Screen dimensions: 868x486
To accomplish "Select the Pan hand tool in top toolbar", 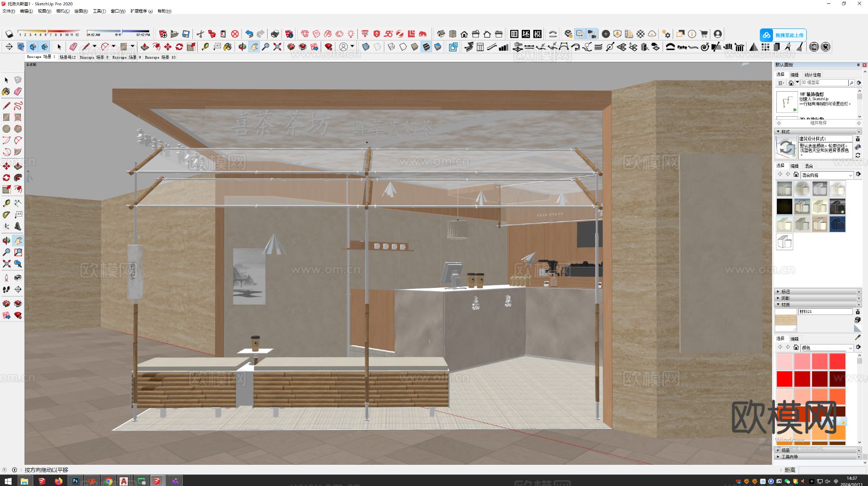I will click(x=254, y=47).
